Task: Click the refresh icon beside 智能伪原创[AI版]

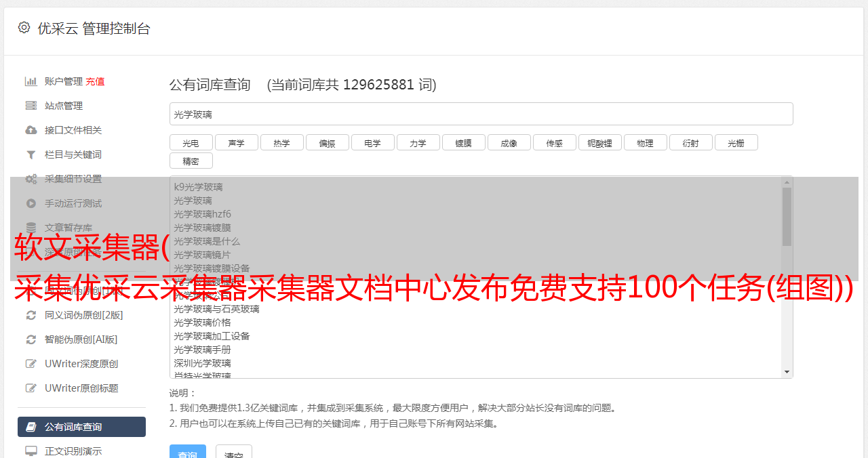Action: point(31,339)
